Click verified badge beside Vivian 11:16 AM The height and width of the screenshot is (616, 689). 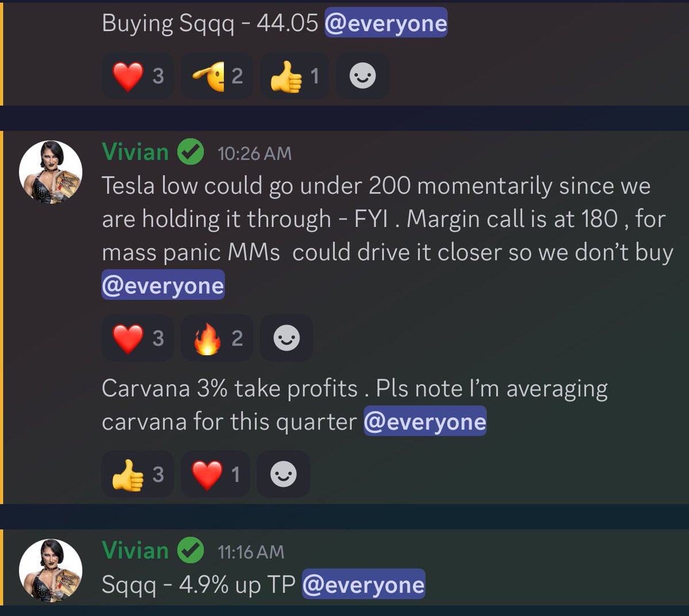(x=191, y=551)
